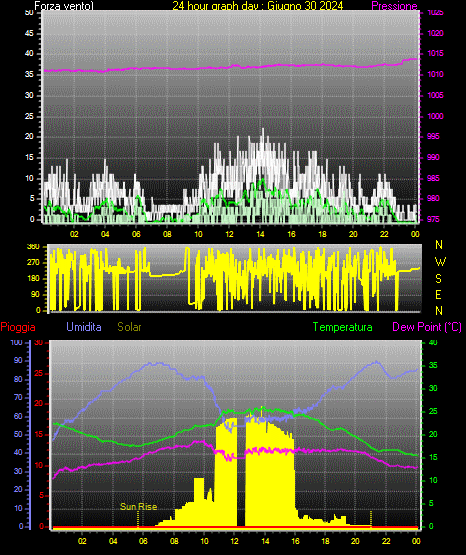Click the 100 value on humidity axis
This screenshot has height=555, width=466.
coord(16,342)
